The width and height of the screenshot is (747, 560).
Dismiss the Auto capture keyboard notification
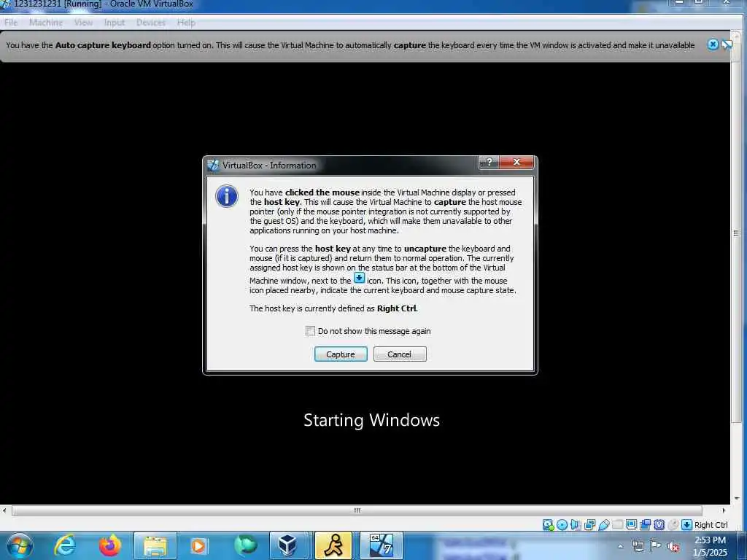[713, 44]
